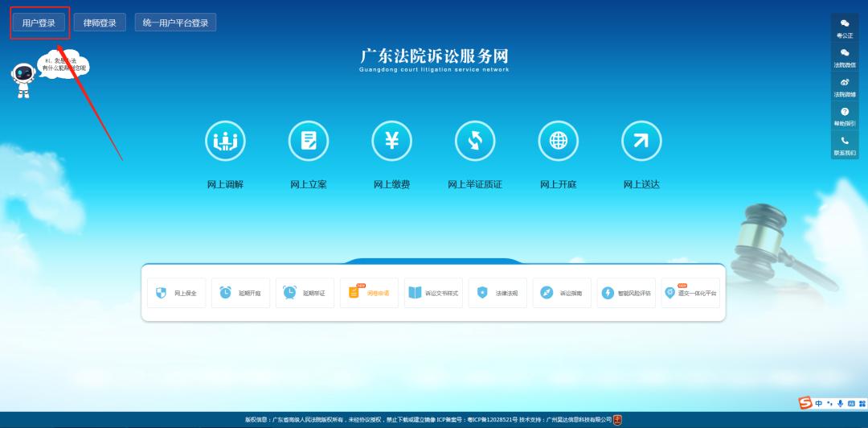Click the 律师登录 button
Screen dimensions: 868x428
100,23
